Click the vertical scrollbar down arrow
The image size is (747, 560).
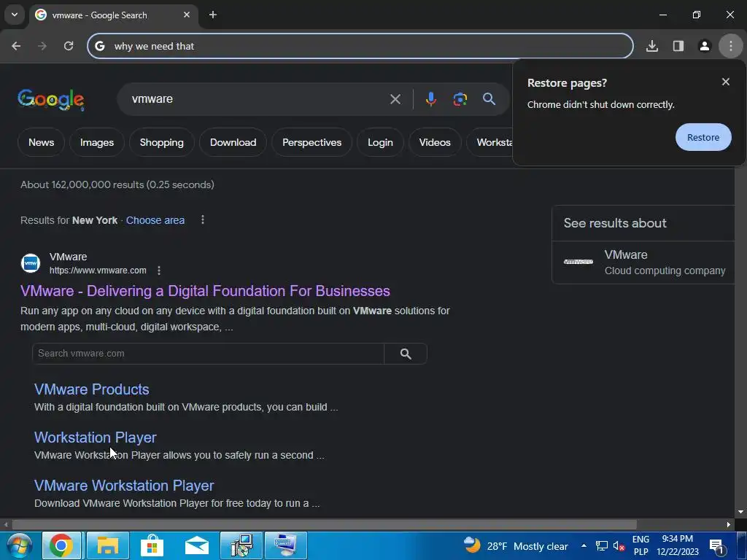(740, 512)
